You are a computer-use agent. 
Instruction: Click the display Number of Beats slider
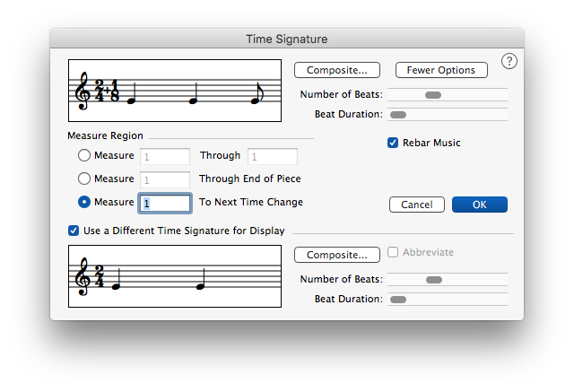point(434,280)
